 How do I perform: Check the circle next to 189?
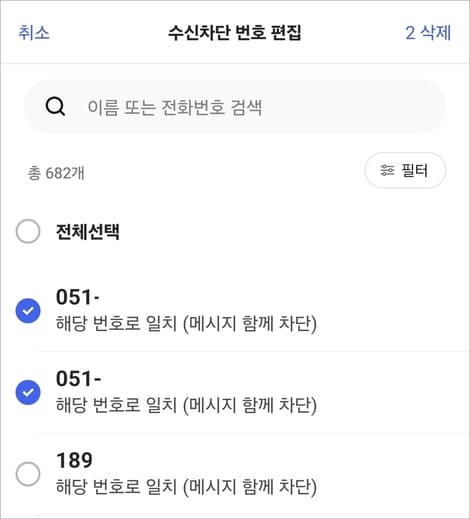point(28,474)
